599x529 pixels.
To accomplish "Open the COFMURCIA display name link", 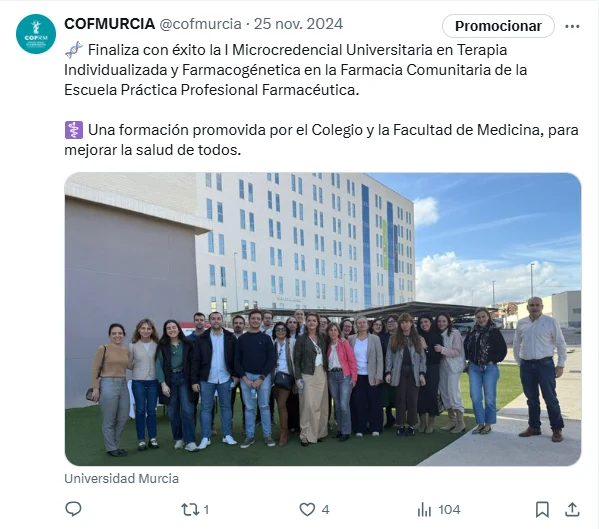I will click(110, 24).
